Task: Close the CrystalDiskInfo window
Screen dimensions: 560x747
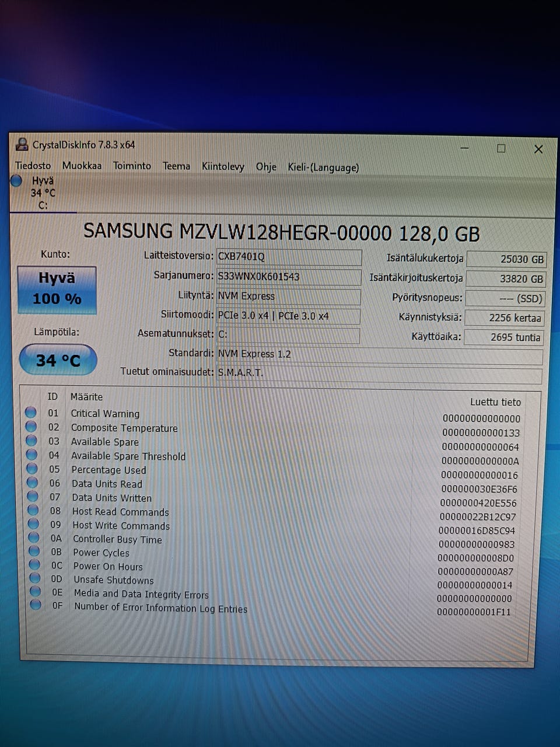Action: (538, 149)
